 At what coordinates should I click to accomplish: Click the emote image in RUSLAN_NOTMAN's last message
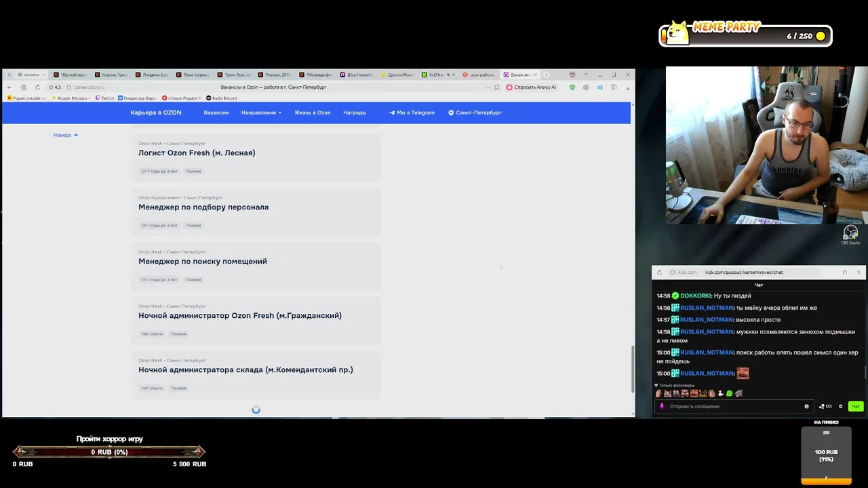pyautogui.click(x=743, y=373)
